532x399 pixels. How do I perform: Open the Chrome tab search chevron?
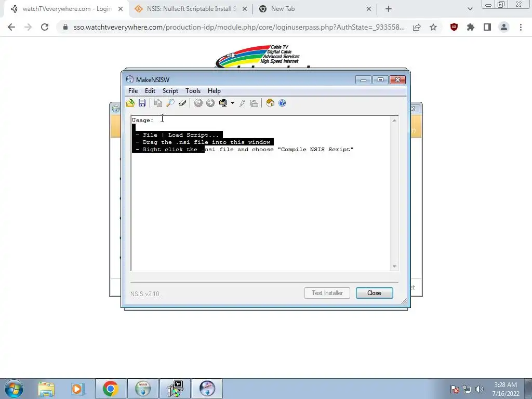[x=470, y=9]
